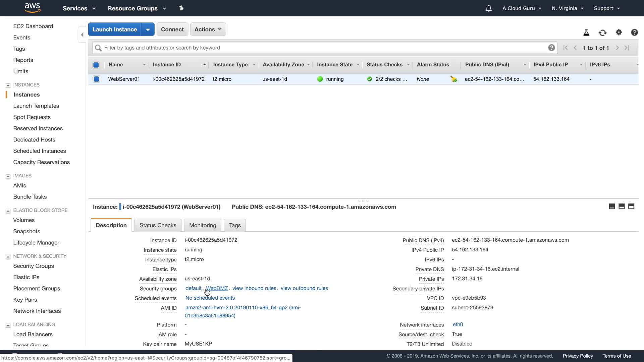
Task: Click the refresh instances icon
Action: (x=602, y=33)
